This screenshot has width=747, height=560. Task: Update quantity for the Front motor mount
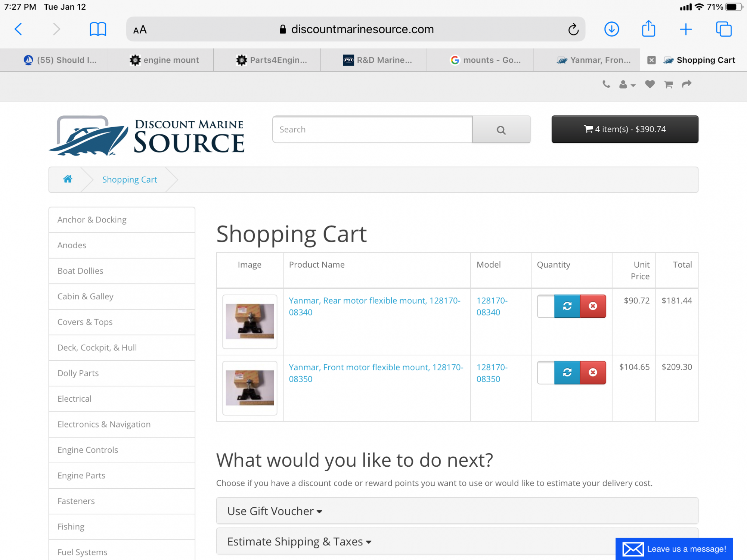[567, 372]
